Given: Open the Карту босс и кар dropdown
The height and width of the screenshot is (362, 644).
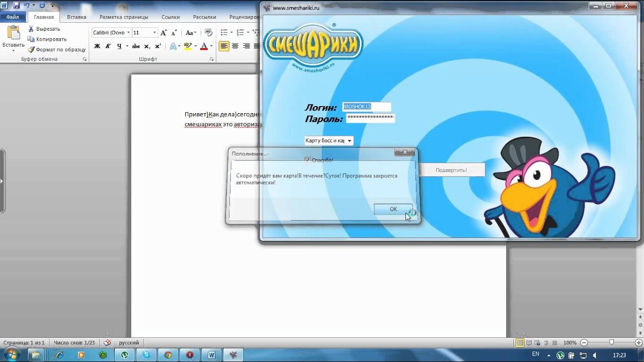Looking at the screenshot, I should pos(329,141).
